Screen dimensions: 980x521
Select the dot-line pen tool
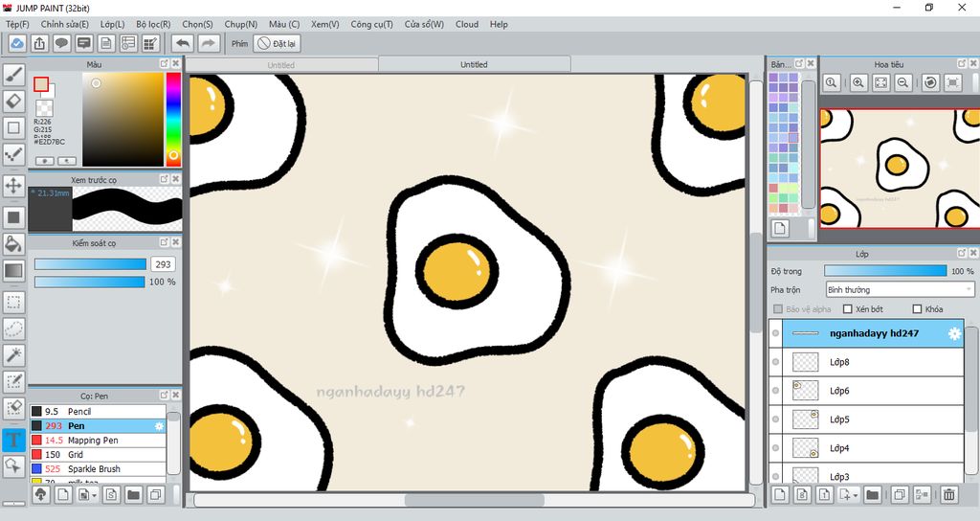pos(13,154)
